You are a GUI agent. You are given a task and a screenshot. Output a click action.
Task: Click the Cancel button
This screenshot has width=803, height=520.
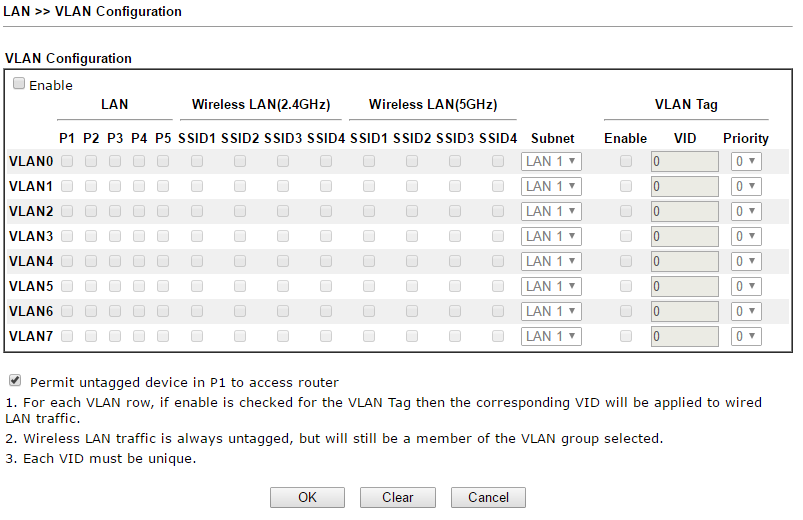coord(488,497)
